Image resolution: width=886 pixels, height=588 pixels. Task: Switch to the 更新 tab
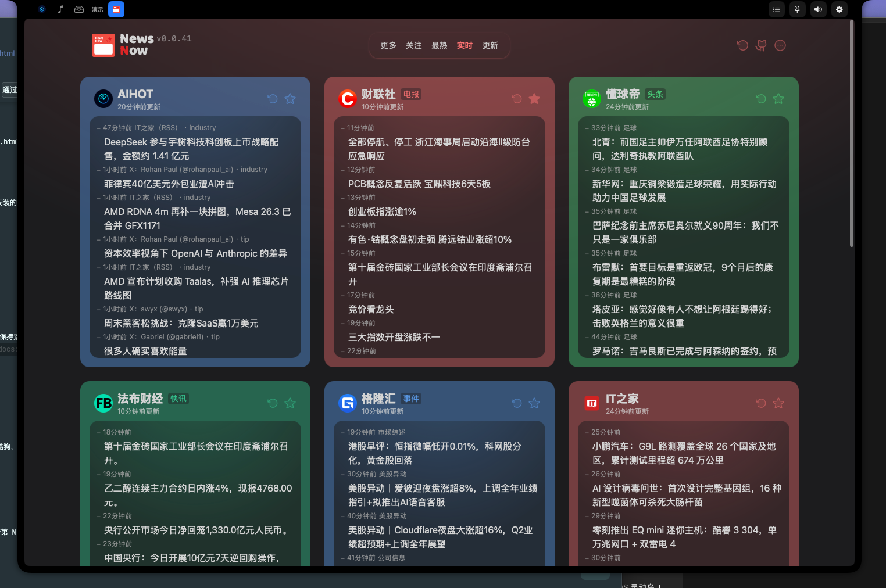click(491, 45)
